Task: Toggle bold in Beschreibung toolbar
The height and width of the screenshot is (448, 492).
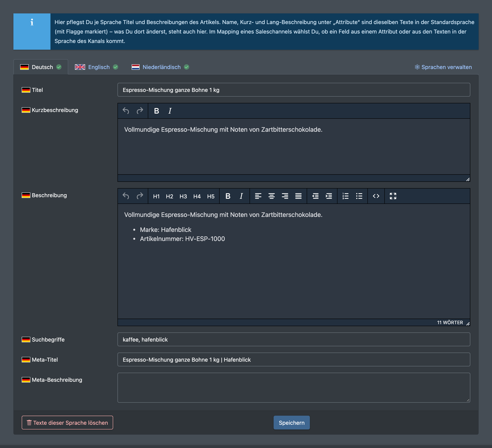Action: point(228,196)
